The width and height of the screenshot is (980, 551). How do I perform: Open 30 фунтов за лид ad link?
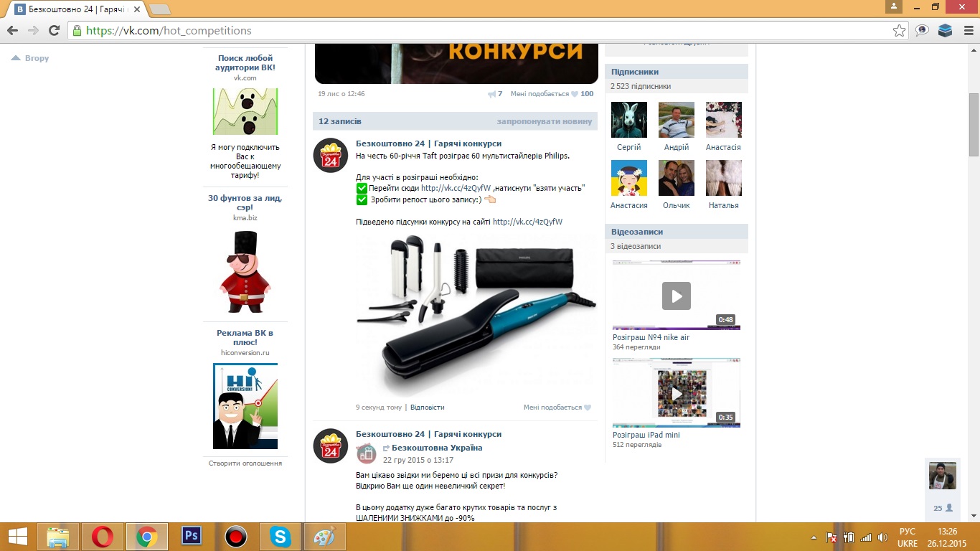coord(245,203)
